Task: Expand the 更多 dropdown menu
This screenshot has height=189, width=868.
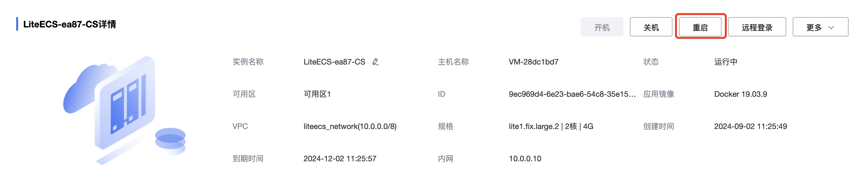Action: [820, 27]
